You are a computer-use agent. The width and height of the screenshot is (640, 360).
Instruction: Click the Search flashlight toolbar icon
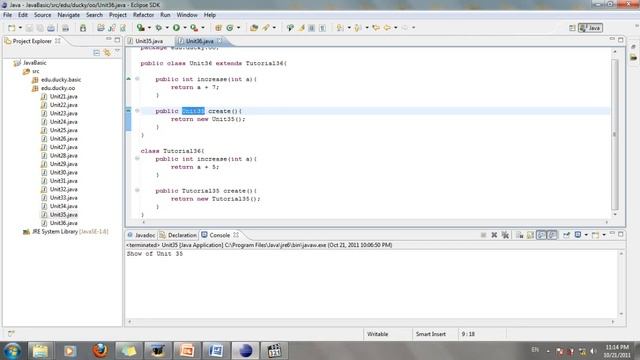click(266, 28)
